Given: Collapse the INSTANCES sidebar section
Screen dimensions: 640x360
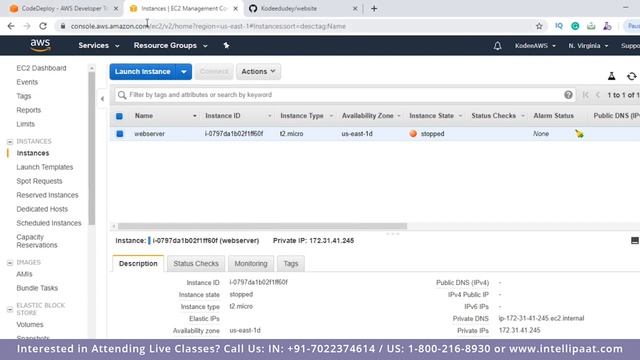Looking at the screenshot, I should [x=10, y=142].
